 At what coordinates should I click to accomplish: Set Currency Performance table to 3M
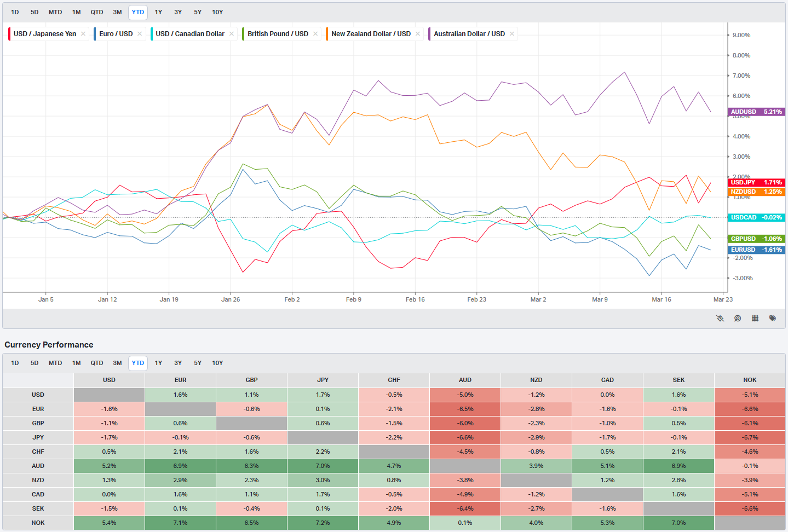(117, 363)
